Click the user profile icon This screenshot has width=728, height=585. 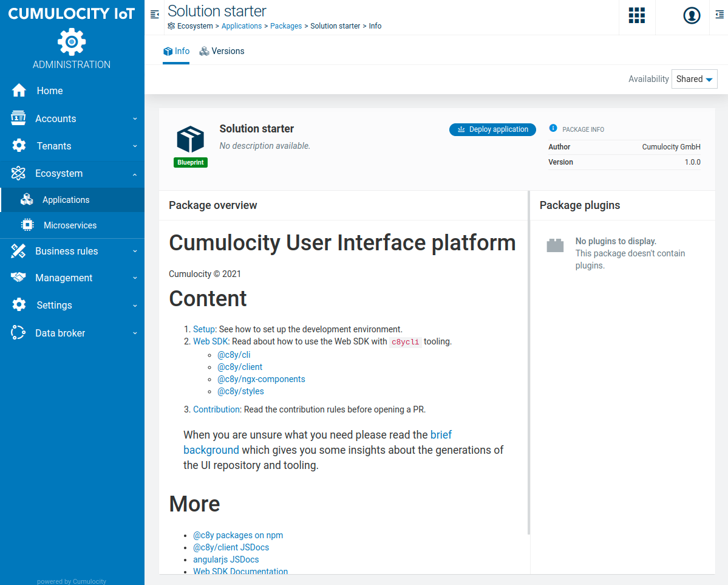pyautogui.click(x=692, y=16)
